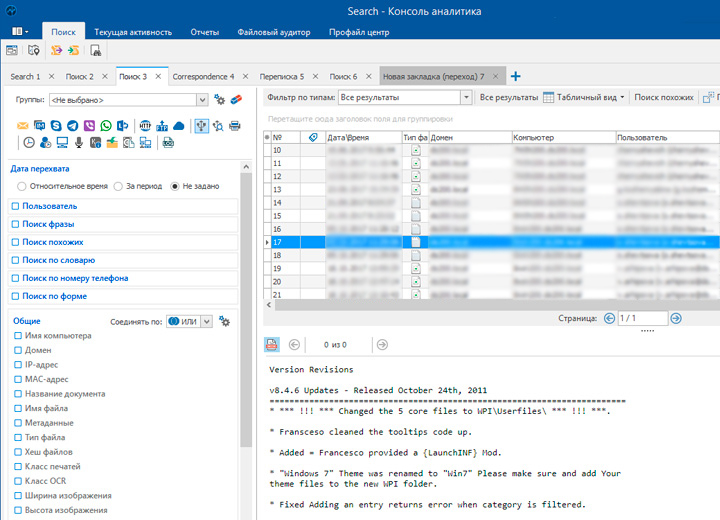Screen dimensions: 720x520
Task: Click the Все результаты button
Action: click(509, 97)
